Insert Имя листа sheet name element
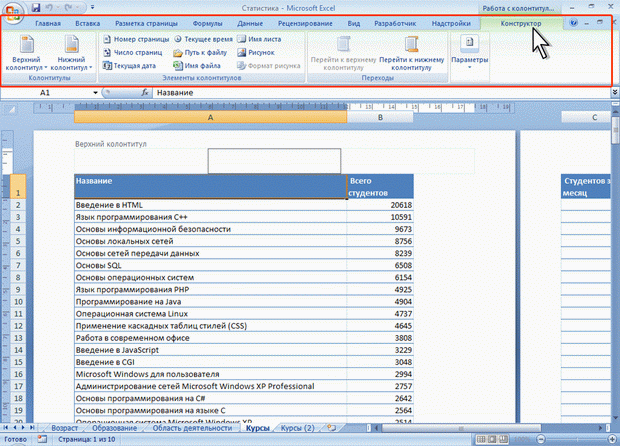The image size is (620, 446). click(258, 38)
